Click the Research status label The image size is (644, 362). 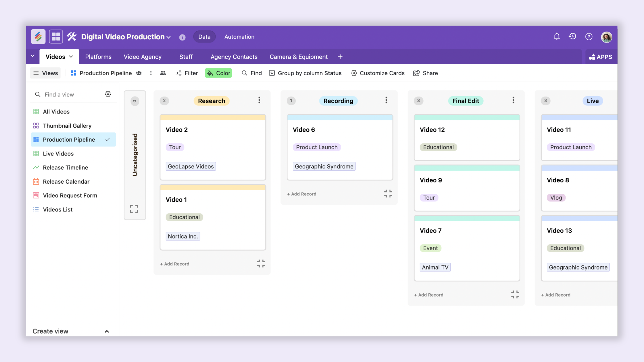tap(212, 101)
